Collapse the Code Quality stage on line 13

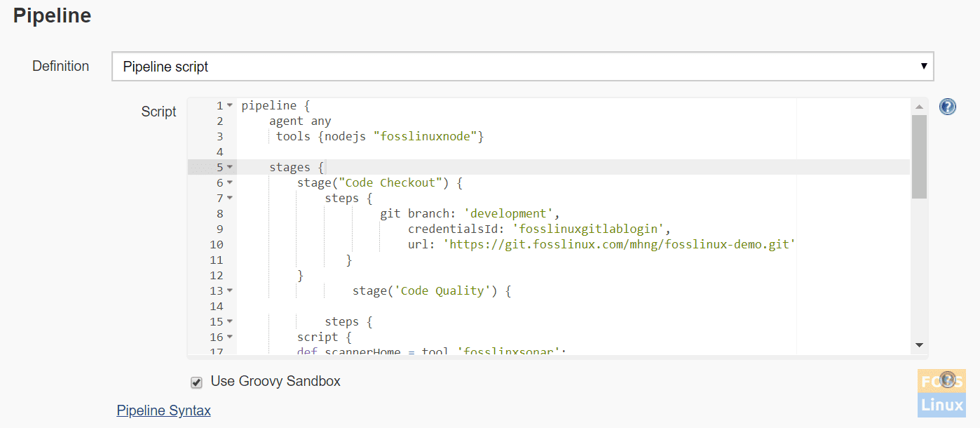coord(230,291)
